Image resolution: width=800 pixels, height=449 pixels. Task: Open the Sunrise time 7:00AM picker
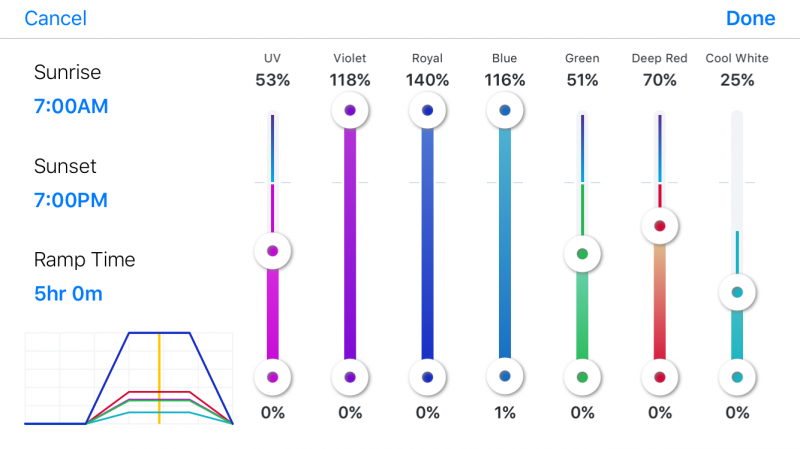71,106
